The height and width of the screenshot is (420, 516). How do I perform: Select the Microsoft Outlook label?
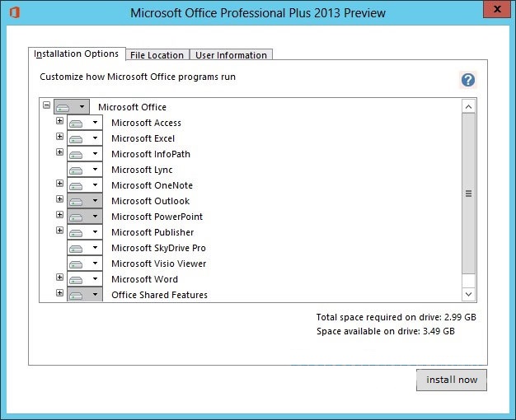click(151, 201)
